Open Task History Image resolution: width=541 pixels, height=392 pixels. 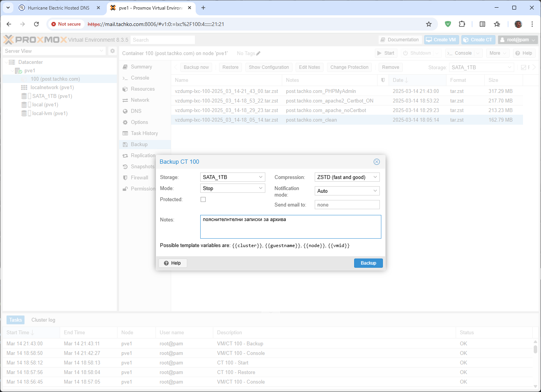click(x=144, y=133)
